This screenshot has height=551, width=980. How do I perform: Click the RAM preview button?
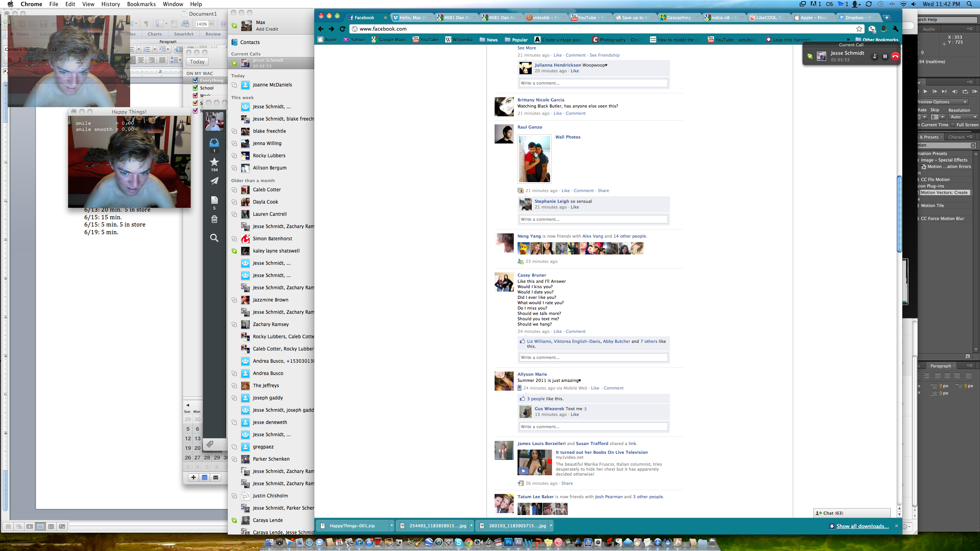(x=975, y=91)
